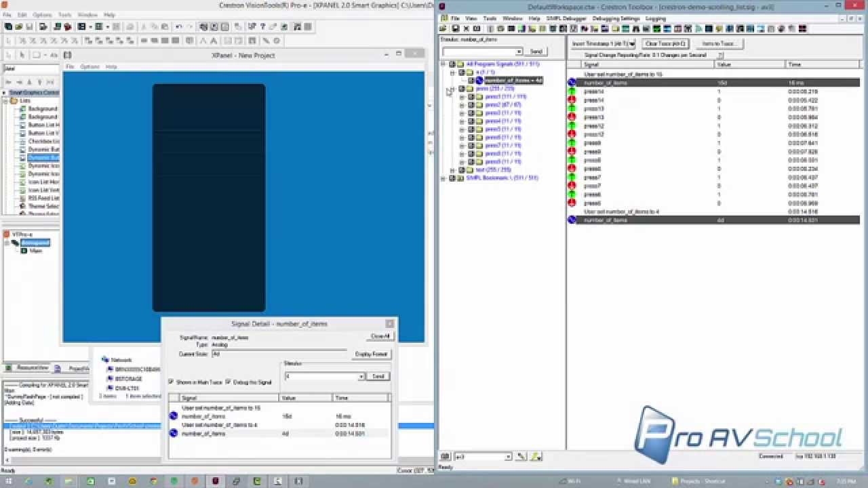Expand the press1 (111 / 111) node
This screenshot has height=488, width=868.
click(462, 97)
